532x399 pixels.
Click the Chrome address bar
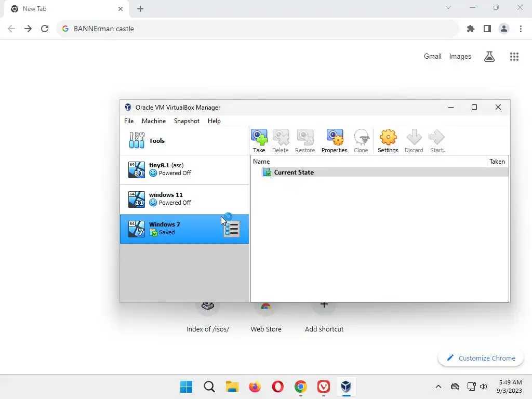coord(258,29)
